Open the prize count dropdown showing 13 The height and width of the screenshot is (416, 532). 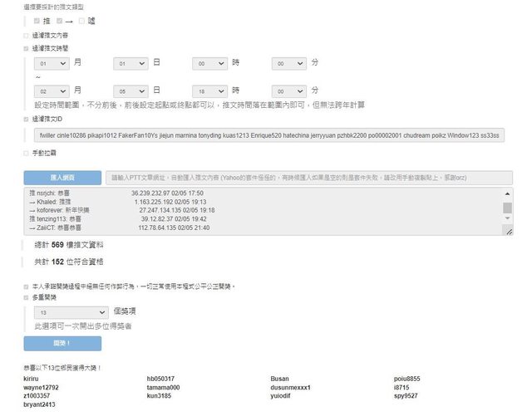pyautogui.click(x=71, y=312)
